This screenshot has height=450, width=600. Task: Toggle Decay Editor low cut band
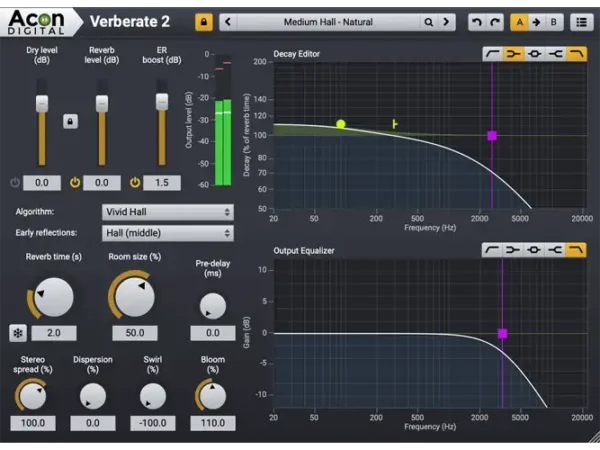click(492, 54)
